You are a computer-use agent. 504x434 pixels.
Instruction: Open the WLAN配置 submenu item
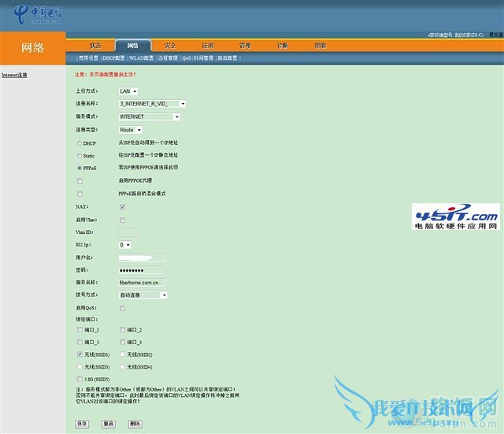(142, 58)
